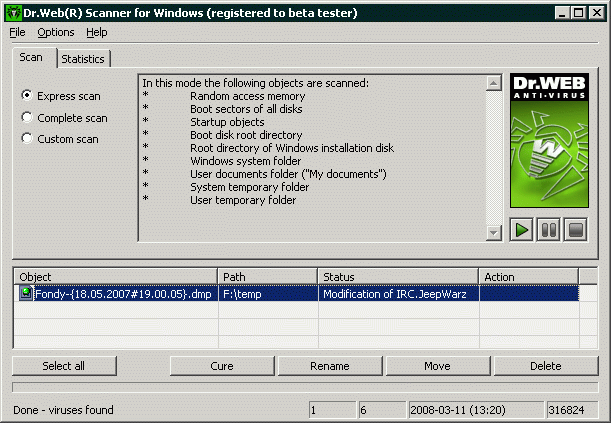
Task: Click the Delete button
Action: pos(546,366)
